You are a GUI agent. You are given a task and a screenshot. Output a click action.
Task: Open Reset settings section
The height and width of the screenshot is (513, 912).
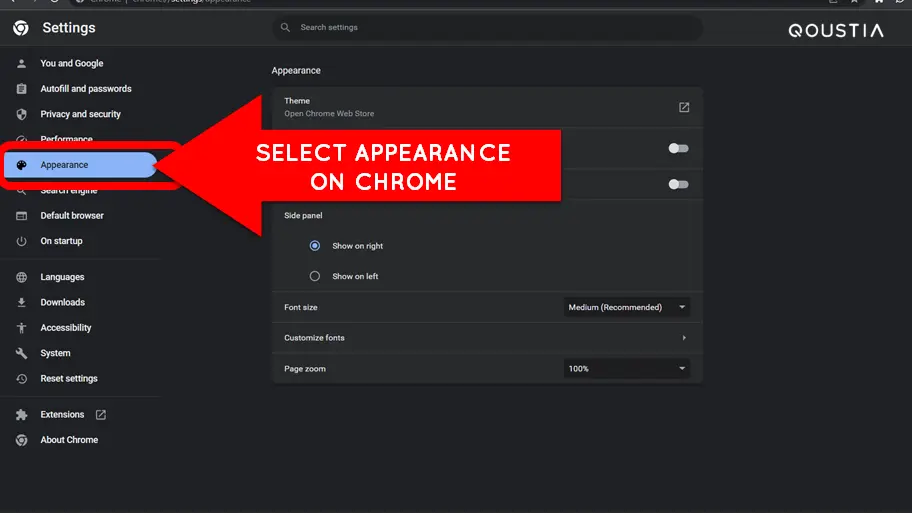tap(69, 379)
